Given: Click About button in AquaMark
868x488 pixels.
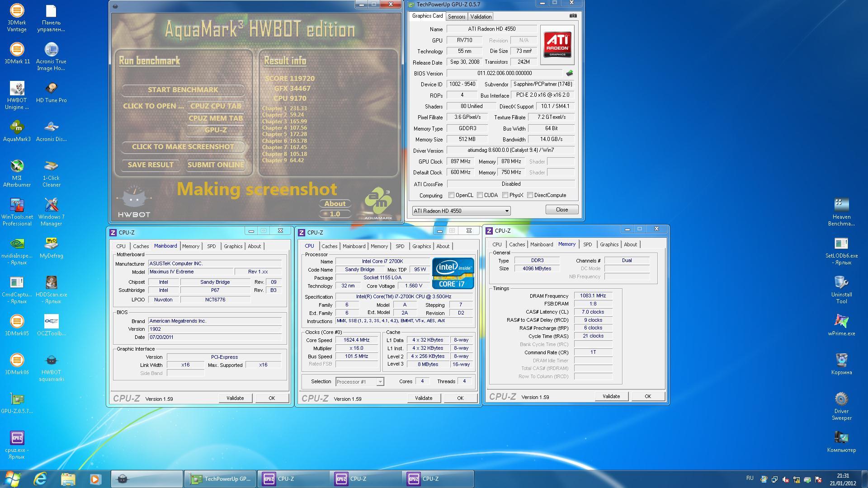Looking at the screenshot, I should click(x=335, y=204).
